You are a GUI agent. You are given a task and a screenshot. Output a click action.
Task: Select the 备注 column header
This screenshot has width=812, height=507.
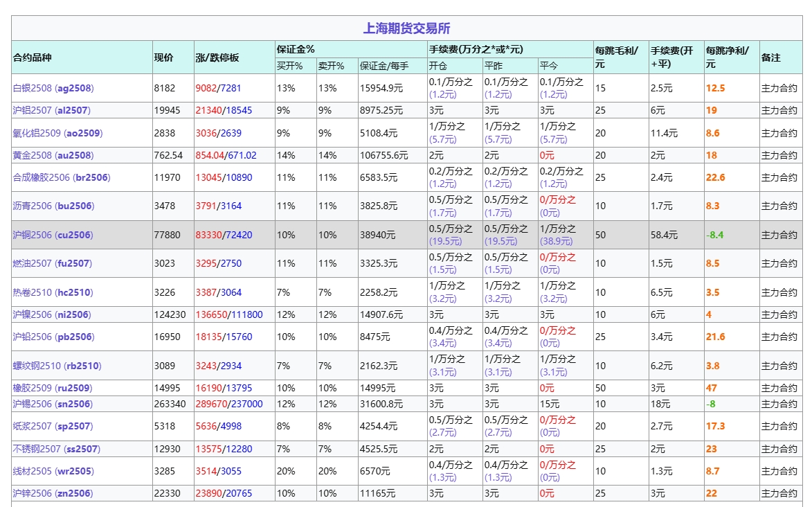771,57
